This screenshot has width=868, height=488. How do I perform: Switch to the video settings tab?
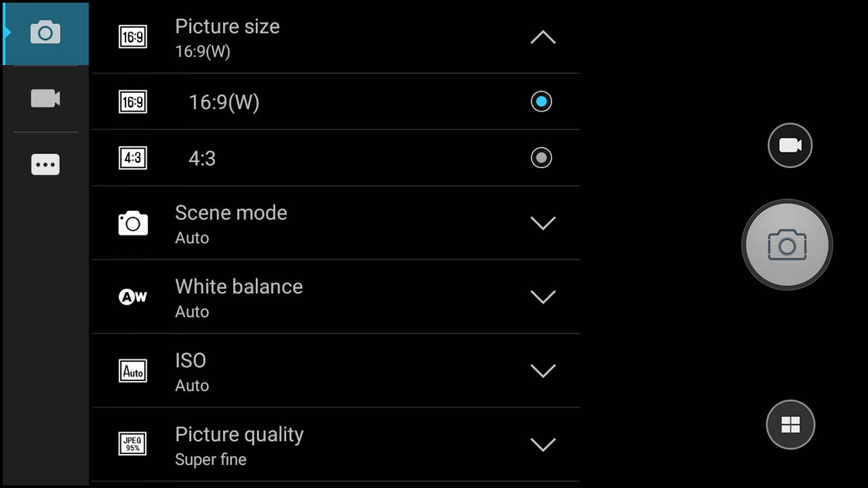coord(46,98)
